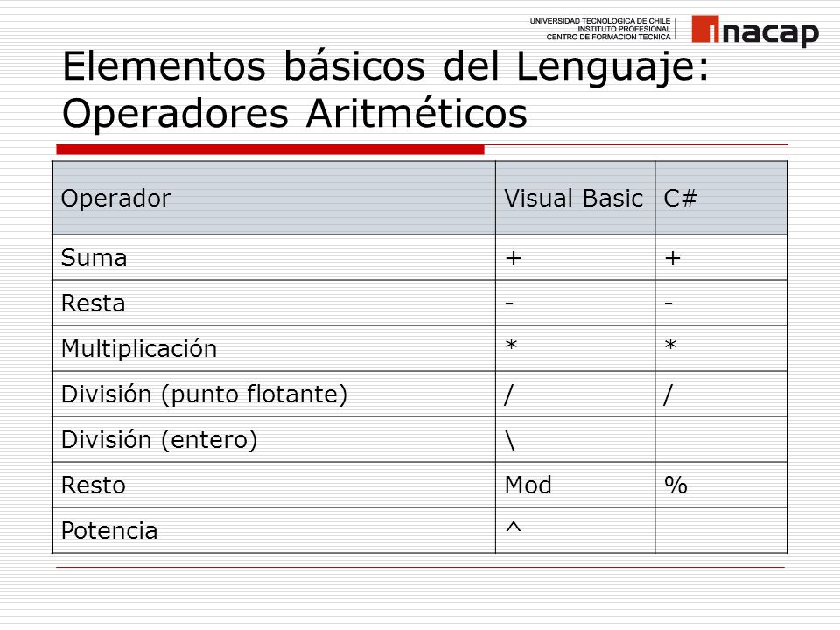Select the Visual Basic column header
Viewport: 840px width, 630px height.
tap(576, 198)
